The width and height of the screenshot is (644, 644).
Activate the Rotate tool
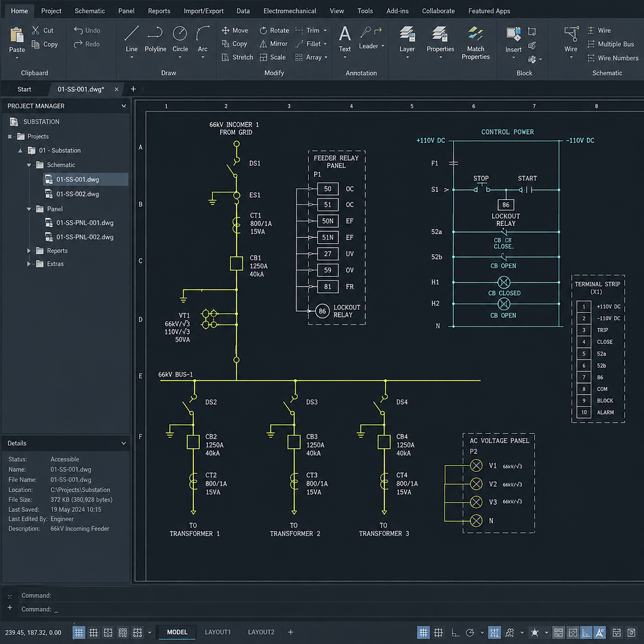pyautogui.click(x=274, y=30)
